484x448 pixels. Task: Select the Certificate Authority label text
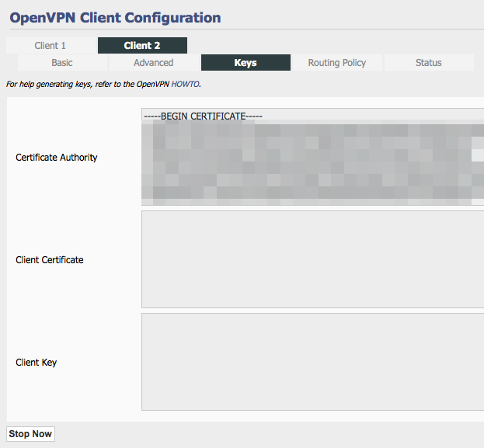tap(57, 158)
